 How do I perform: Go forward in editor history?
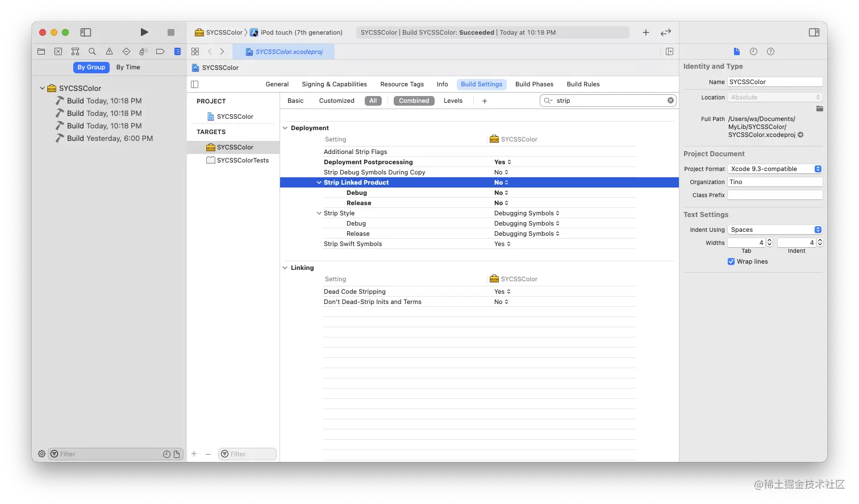coord(222,51)
